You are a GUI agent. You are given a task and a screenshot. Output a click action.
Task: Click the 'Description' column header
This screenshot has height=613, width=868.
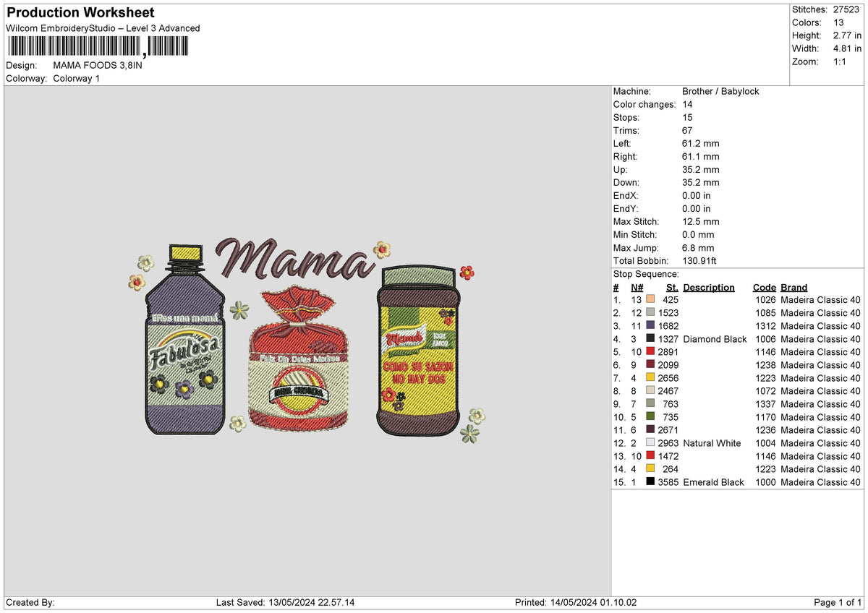point(709,287)
